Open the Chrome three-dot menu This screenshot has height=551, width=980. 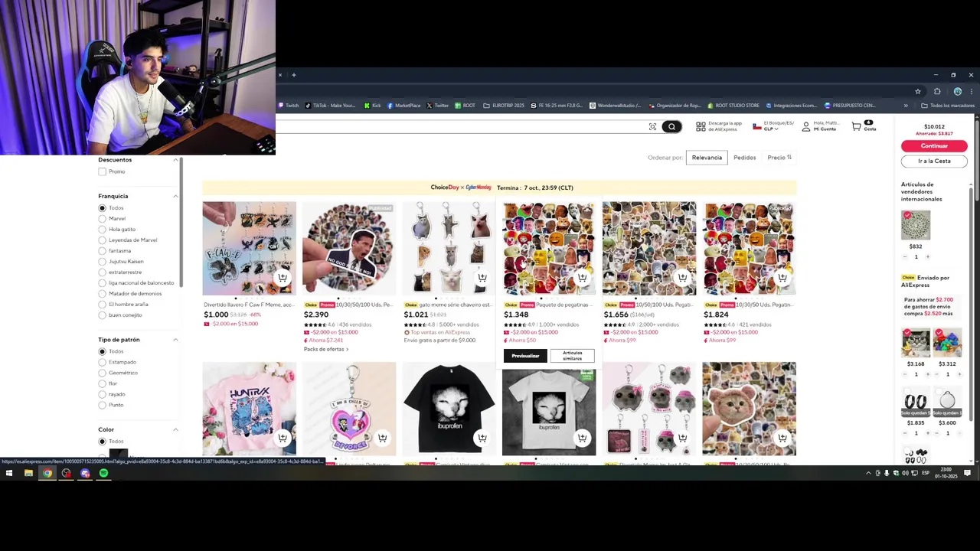(971, 91)
